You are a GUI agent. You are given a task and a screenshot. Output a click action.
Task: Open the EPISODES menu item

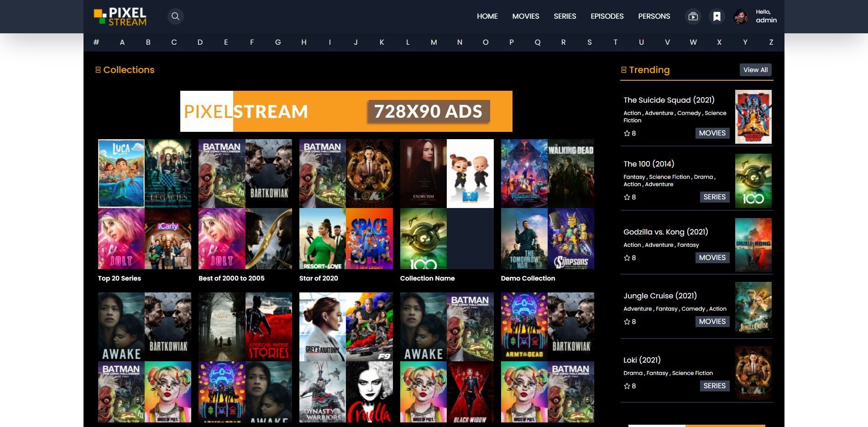pyautogui.click(x=607, y=16)
